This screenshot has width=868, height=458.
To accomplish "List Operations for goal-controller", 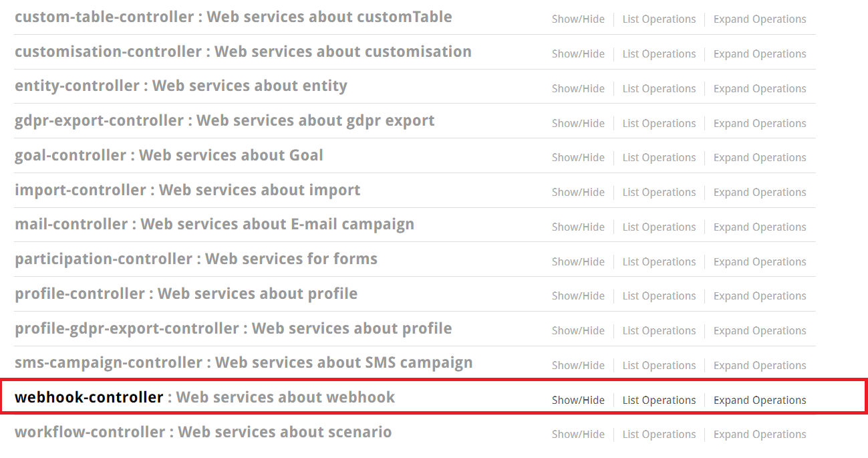I will pyautogui.click(x=659, y=158).
